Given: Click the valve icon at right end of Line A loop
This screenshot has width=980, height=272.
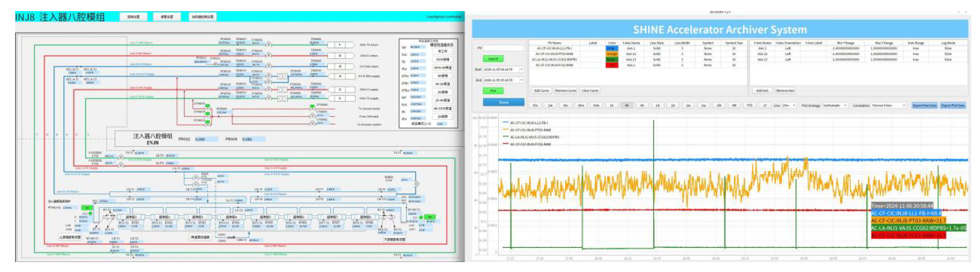Looking at the screenshot, I should pyautogui.click(x=416, y=184).
